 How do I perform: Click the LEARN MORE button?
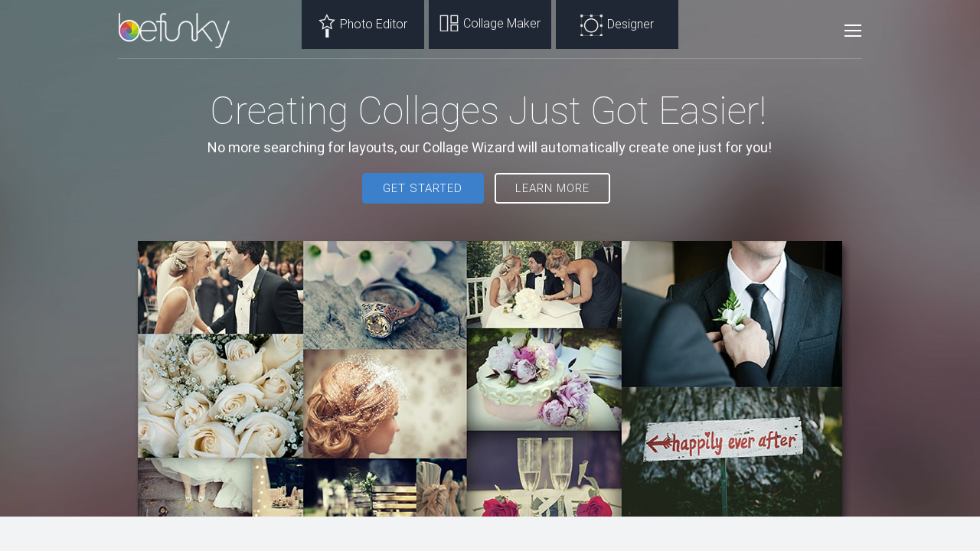(x=552, y=188)
